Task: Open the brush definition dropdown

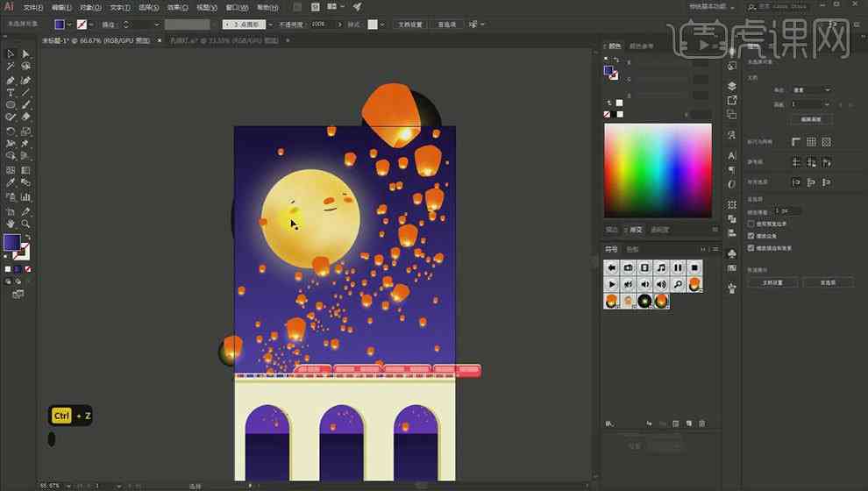Action: (x=270, y=25)
